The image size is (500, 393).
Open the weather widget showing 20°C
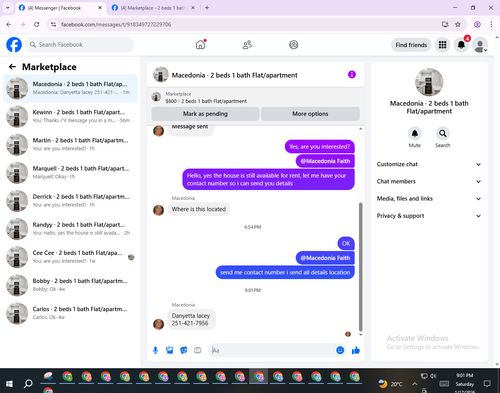(390, 384)
